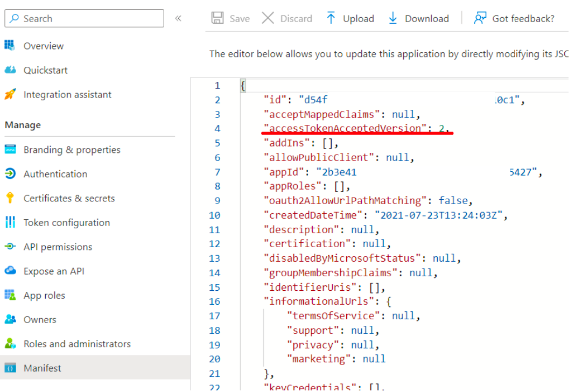Click the "allowPublicClient" line
Image resolution: width=575 pixels, height=392 pixels.
point(339,157)
